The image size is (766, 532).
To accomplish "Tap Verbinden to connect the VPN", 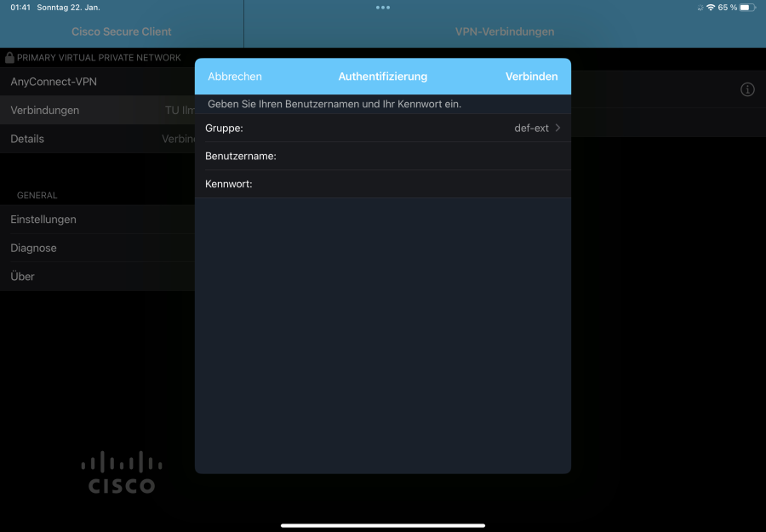I will coord(531,77).
